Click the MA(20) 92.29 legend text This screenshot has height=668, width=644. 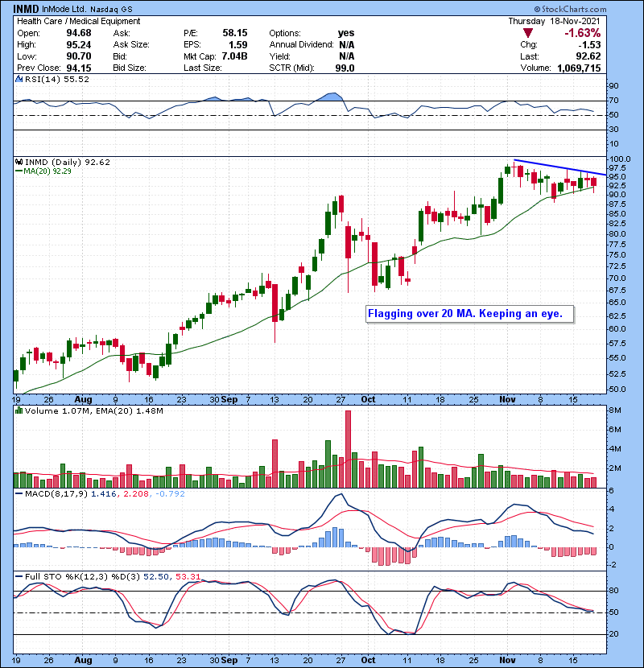click(x=47, y=171)
